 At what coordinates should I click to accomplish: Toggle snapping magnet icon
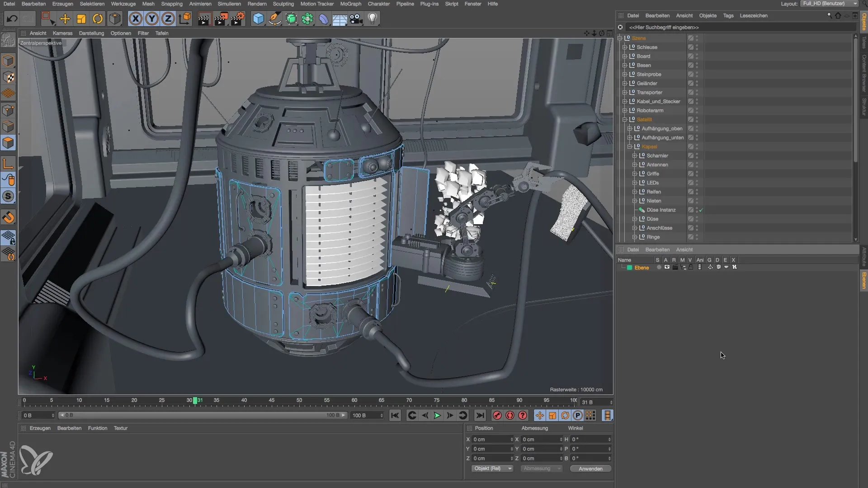point(9,217)
